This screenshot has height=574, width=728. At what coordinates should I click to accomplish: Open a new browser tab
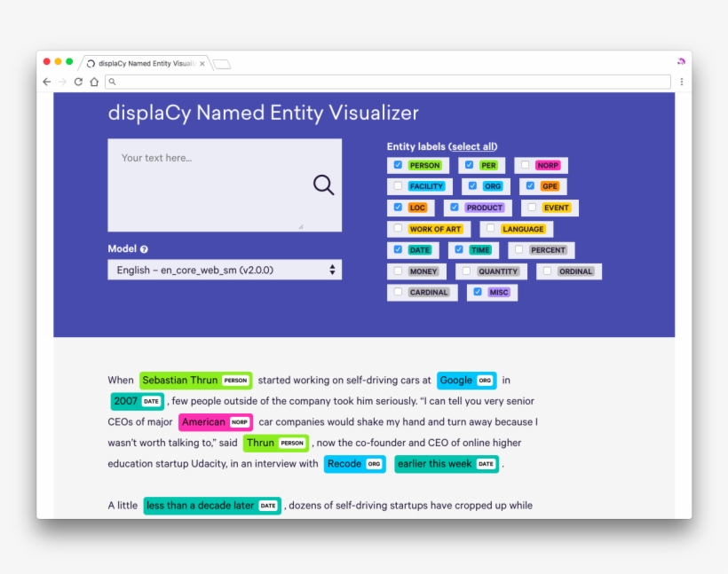(220, 63)
